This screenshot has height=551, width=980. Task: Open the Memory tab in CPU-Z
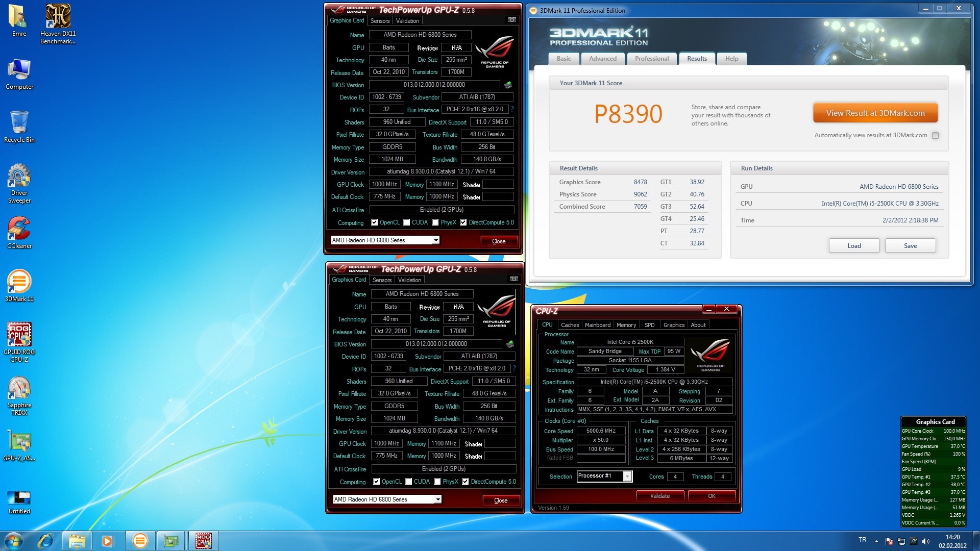(x=626, y=325)
